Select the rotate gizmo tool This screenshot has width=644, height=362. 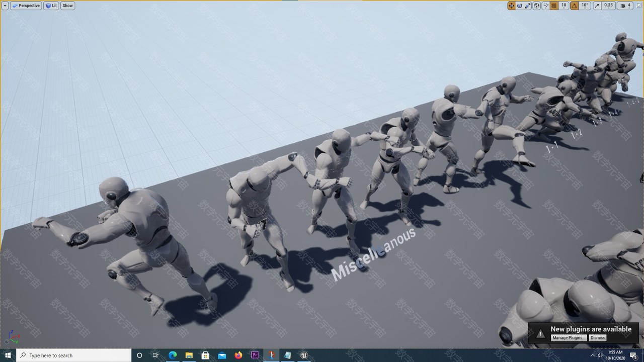[519, 6]
